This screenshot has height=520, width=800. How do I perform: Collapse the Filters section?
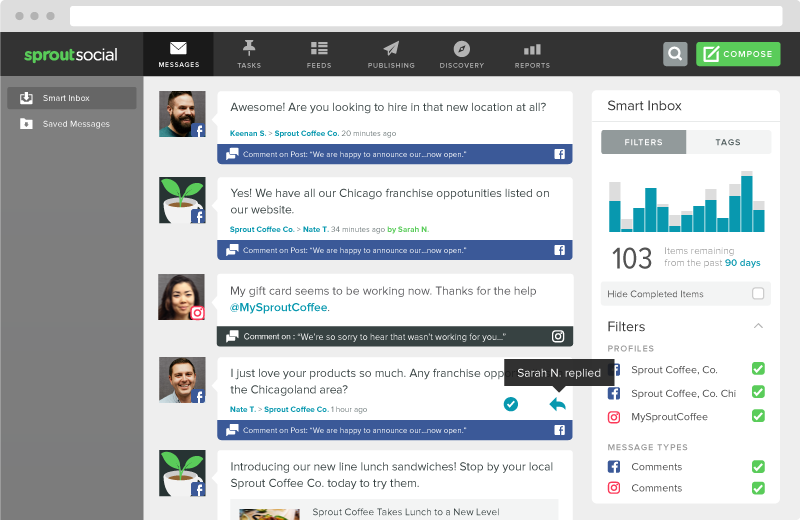pos(758,326)
